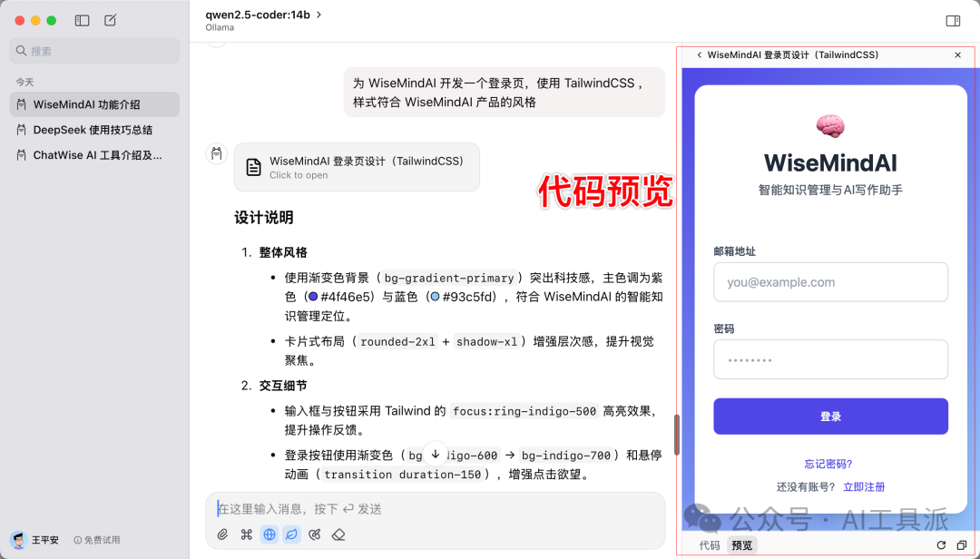Go back with the artifact panel chevron

(699, 55)
